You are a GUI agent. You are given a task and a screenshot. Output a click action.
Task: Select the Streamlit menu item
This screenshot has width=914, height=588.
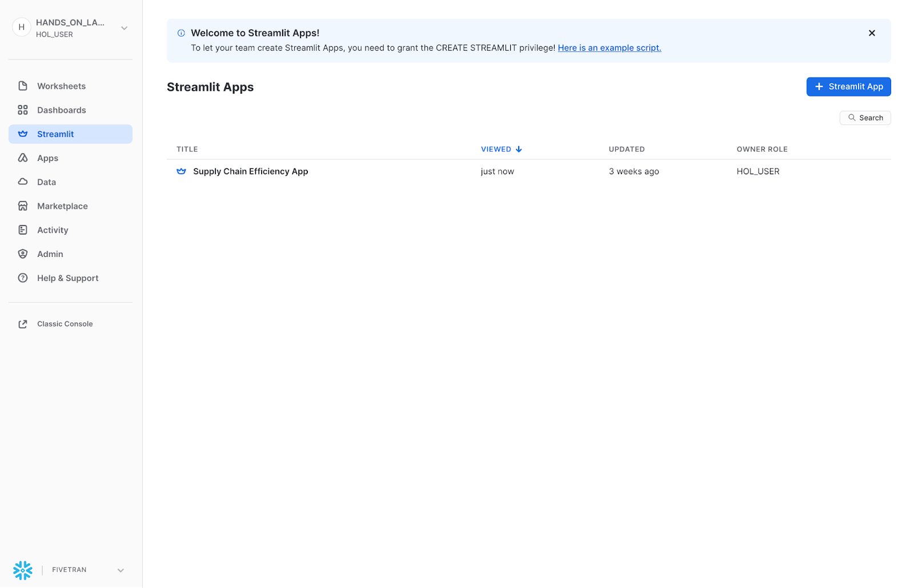click(70, 134)
